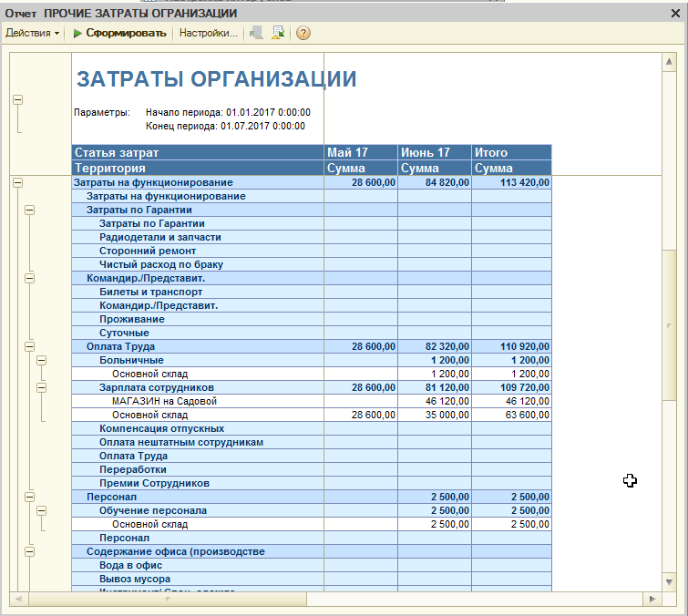Collapse the Больничные subgroup
Viewport: 688px width, 616px height.
(41, 360)
